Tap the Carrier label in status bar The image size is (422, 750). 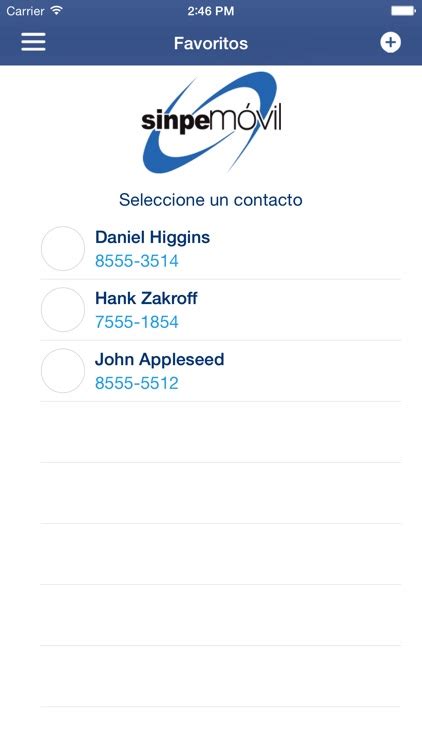pos(26,11)
